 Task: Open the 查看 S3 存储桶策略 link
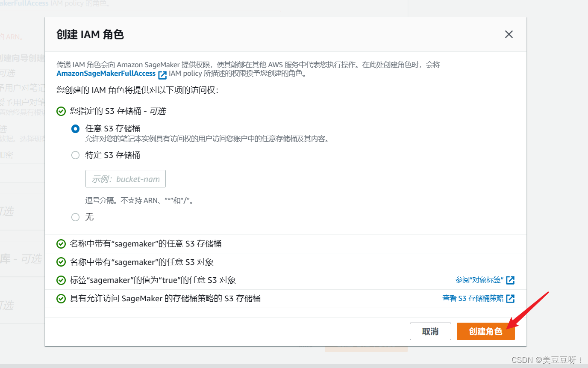tap(473, 298)
